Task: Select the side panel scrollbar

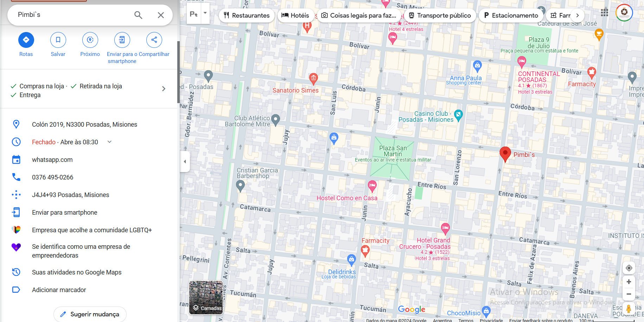Action: click(178, 72)
